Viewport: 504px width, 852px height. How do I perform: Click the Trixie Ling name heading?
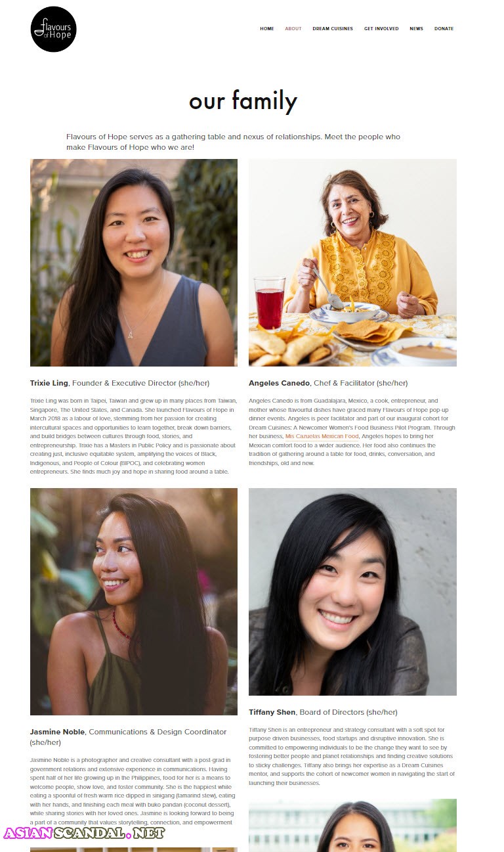(x=50, y=383)
